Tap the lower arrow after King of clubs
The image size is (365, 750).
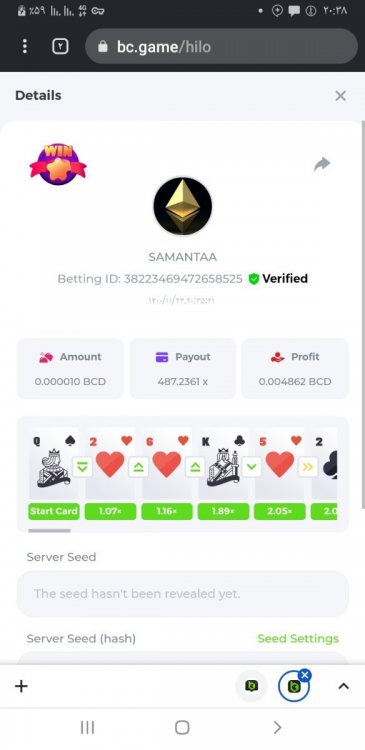(x=251, y=467)
